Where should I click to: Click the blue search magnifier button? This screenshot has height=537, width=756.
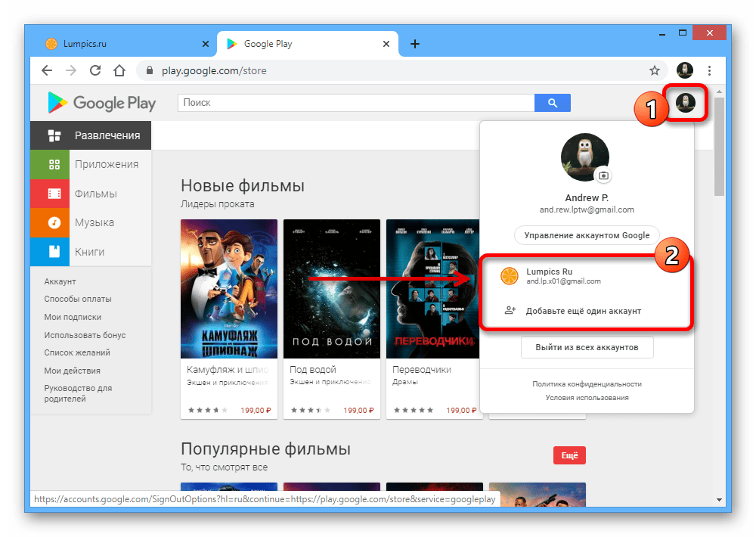[x=552, y=103]
